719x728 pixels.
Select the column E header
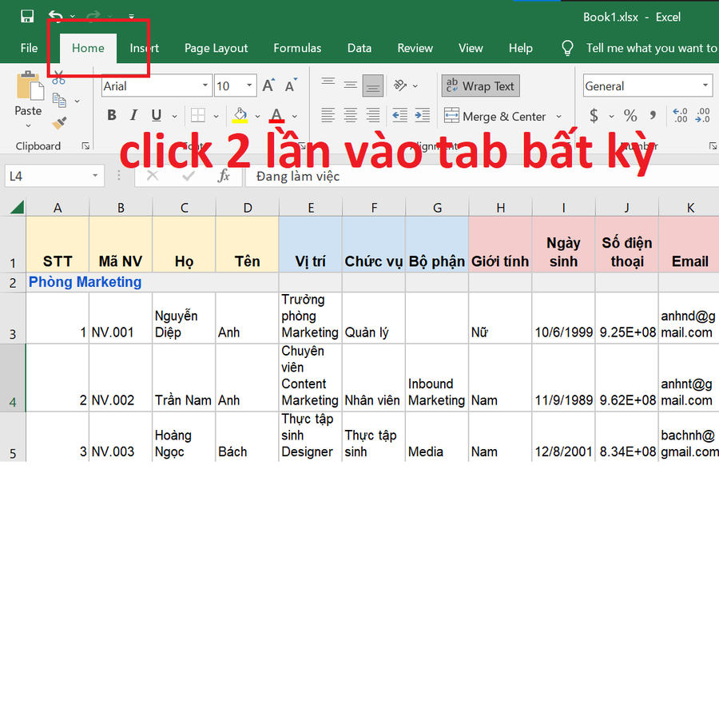point(311,208)
